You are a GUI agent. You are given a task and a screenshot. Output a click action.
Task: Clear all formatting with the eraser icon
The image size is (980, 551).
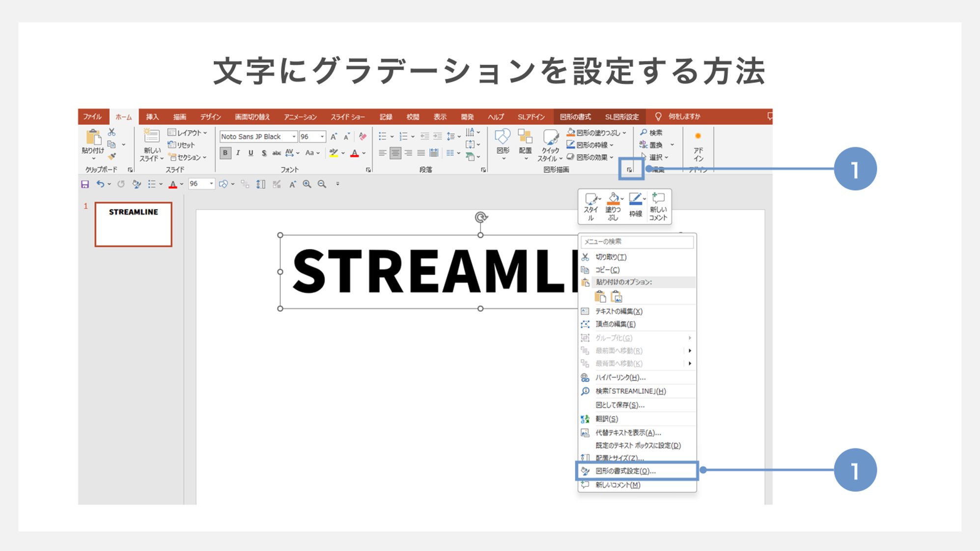click(x=363, y=137)
